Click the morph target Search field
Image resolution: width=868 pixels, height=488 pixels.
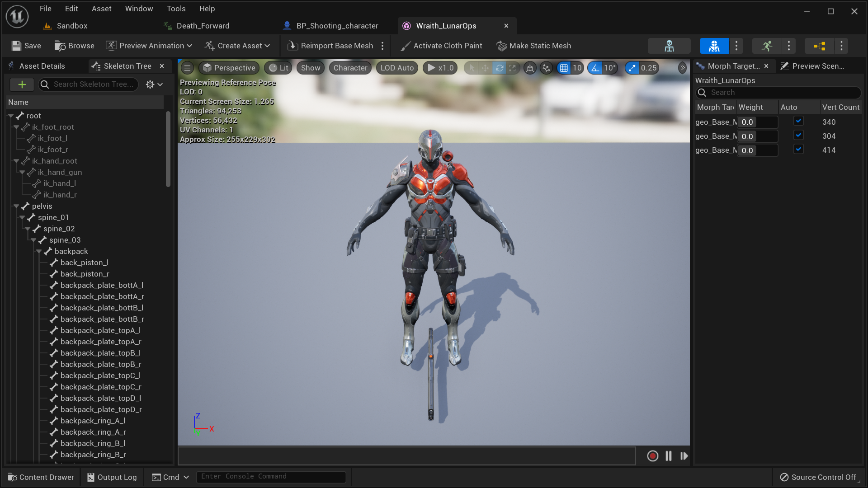(x=778, y=92)
